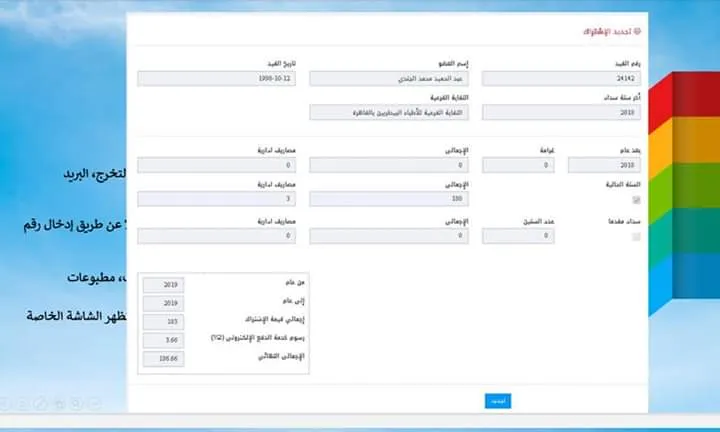Click the رقم القيد field showing 24142
Screen dimensions: 720x432
point(561,78)
